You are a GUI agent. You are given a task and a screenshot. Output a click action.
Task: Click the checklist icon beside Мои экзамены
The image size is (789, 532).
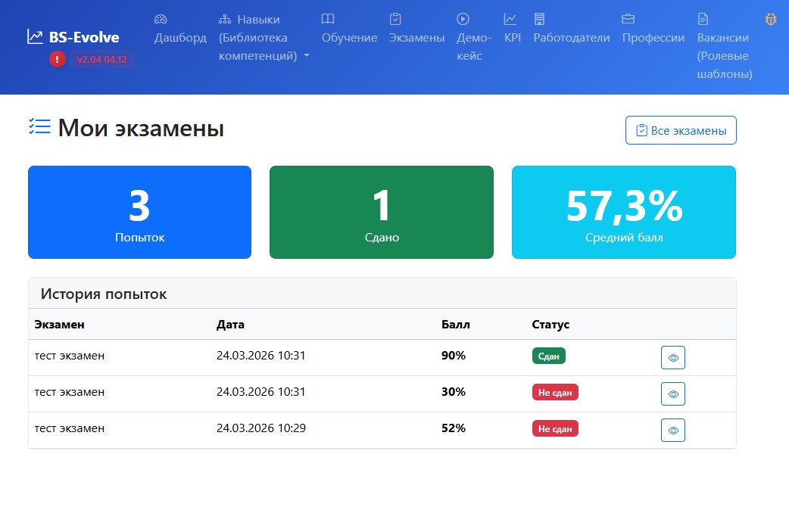(x=39, y=126)
